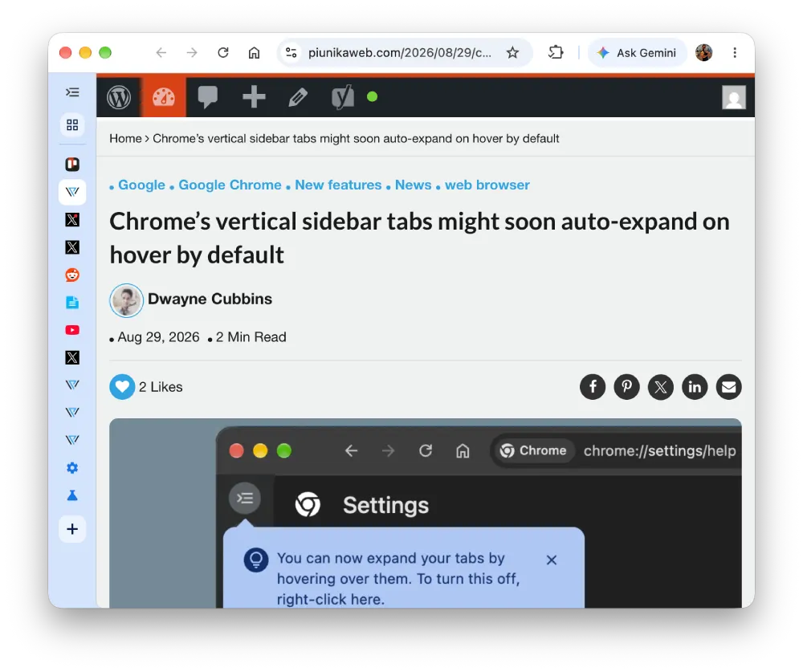The height and width of the screenshot is (672, 803).
Task: Switch to the Google Docs tab
Action: click(x=72, y=303)
